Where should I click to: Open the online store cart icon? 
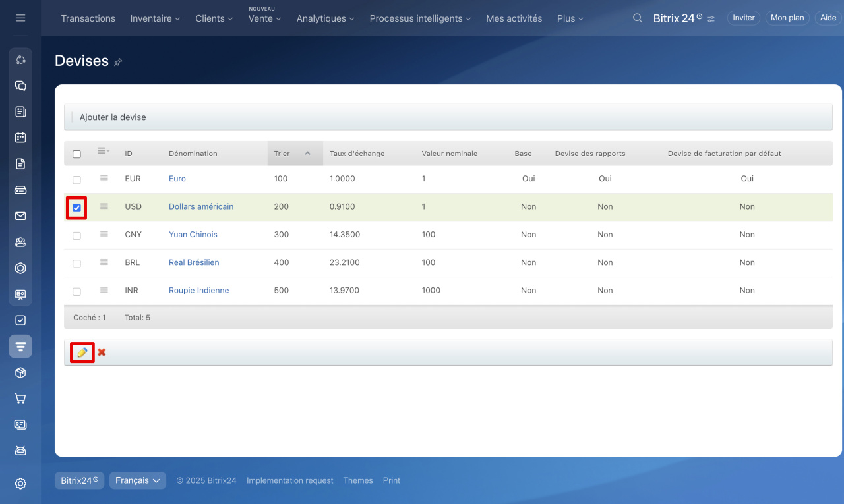[x=20, y=399]
